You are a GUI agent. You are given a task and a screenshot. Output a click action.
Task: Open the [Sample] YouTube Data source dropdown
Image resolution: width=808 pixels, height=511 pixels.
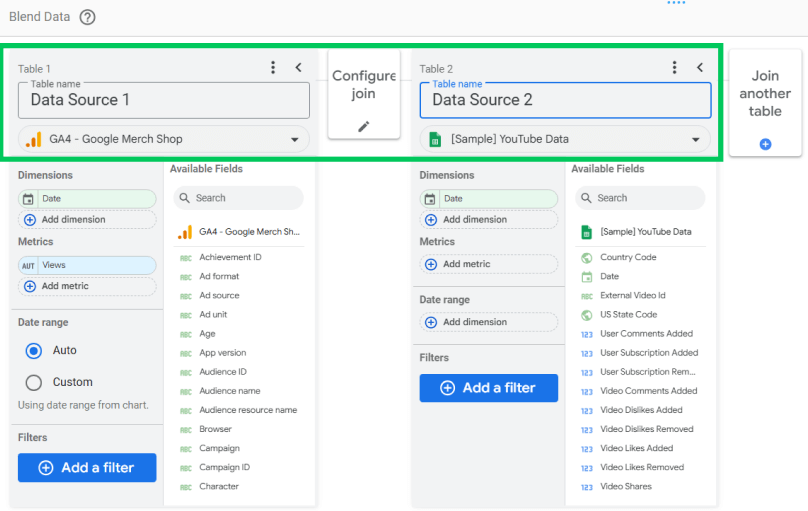point(695,140)
